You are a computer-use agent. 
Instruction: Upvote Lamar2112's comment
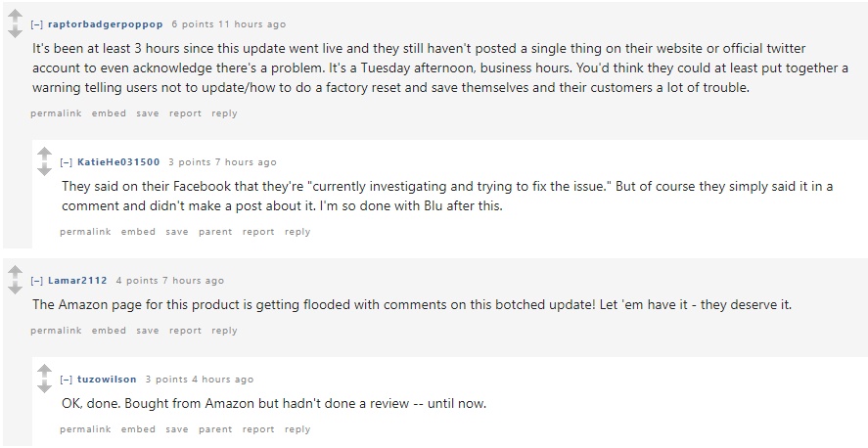[15, 272]
